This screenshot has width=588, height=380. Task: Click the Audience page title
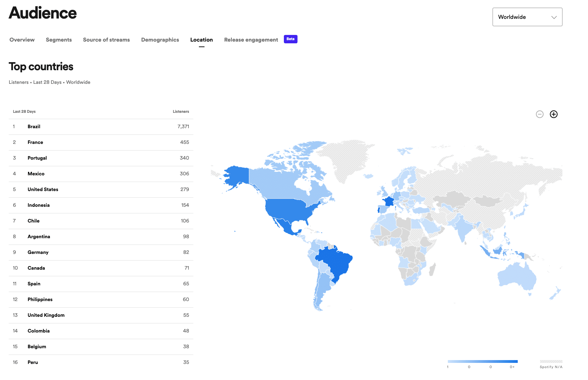43,13
